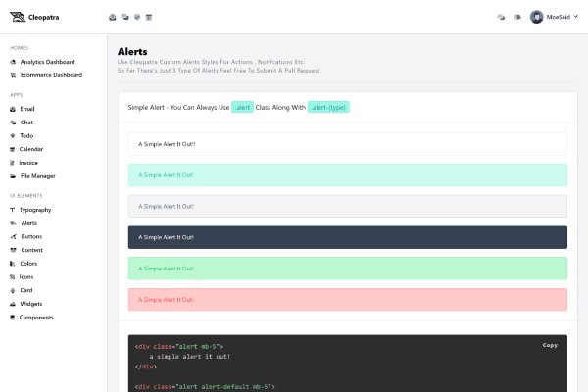Open Buttons page link
Viewport: 588px width, 392px height.
point(31,237)
